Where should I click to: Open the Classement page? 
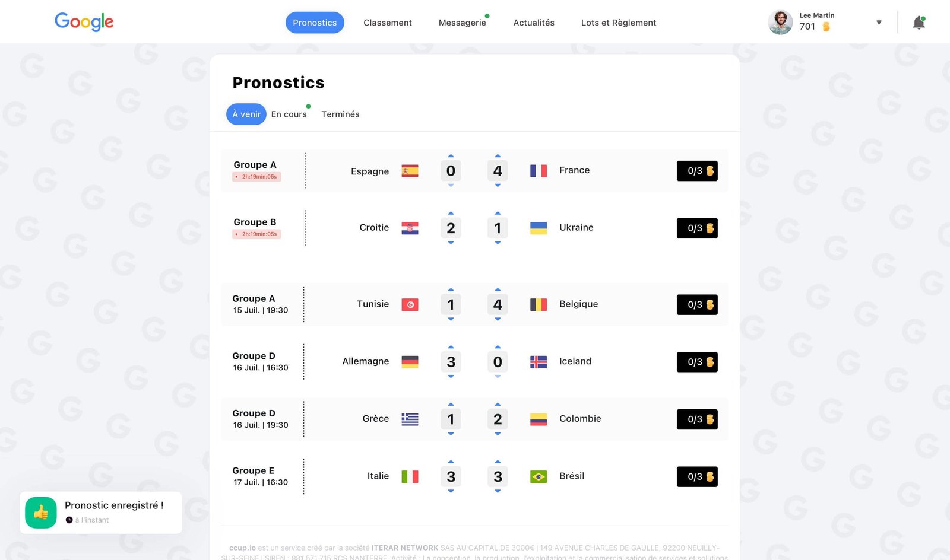[x=387, y=23]
